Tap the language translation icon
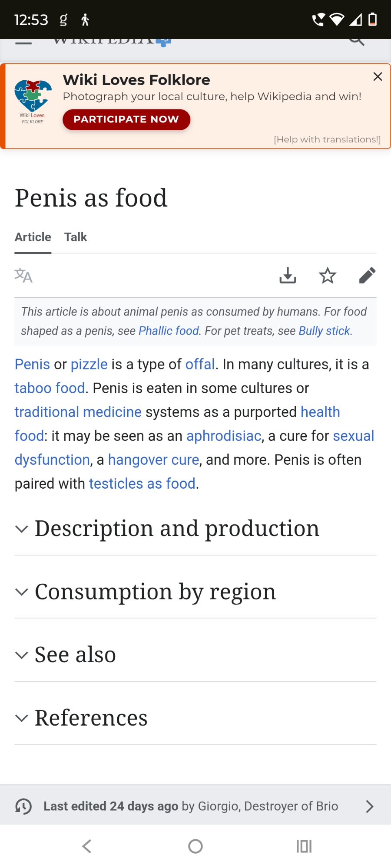391x868 pixels. (x=23, y=276)
